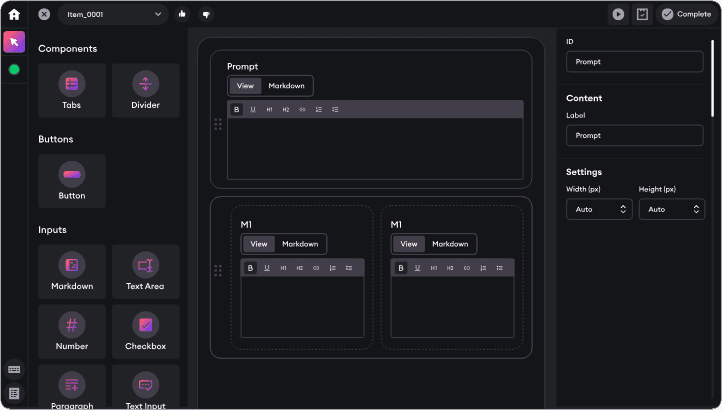Toggle bold in right M1 editor
The height and width of the screenshot is (410, 722).
pos(401,268)
